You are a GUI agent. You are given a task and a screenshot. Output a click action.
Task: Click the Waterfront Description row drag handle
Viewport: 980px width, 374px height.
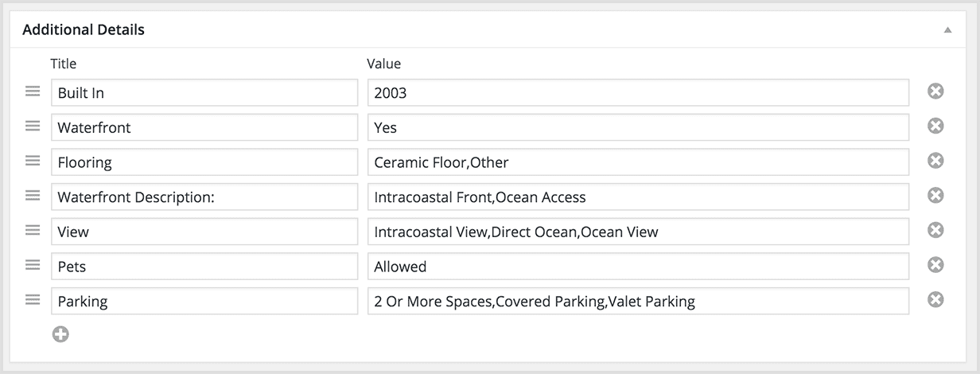pos(33,196)
